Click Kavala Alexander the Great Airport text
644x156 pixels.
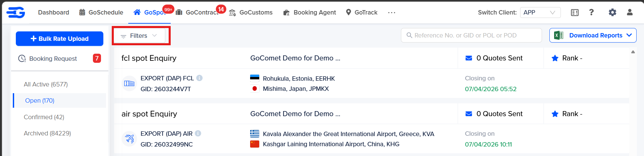pos(348,134)
